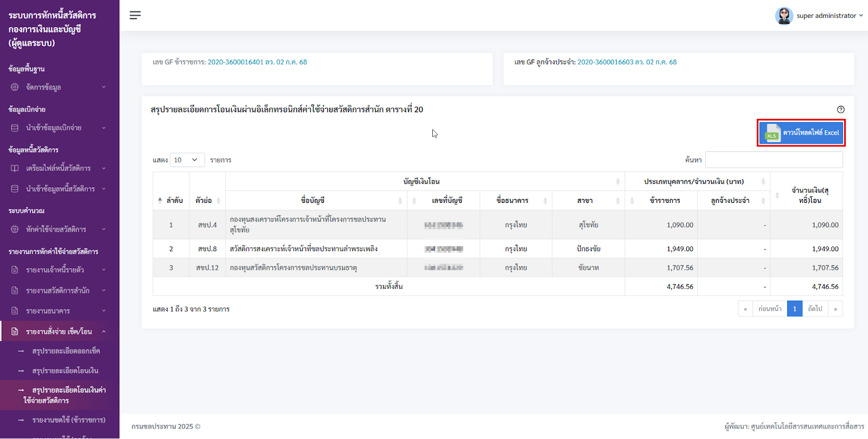Image resolution: width=868 pixels, height=439 pixels.
Task: Open the entries-per-page dropdown showing 10
Action: click(187, 160)
